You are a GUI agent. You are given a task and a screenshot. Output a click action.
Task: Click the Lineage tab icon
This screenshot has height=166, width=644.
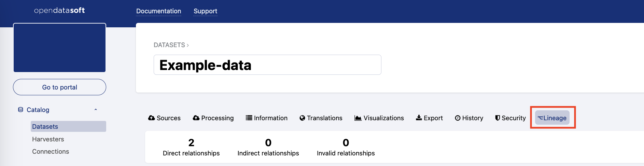pos(540,118)
